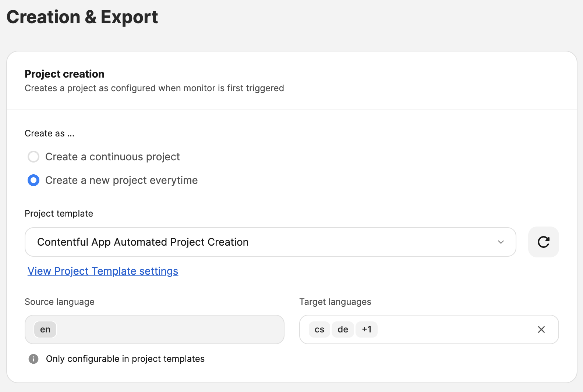This screenshot has width=583, height=392.
Task: Click the 'Only configurable in project templates' note
Action: tap(125, 359)
